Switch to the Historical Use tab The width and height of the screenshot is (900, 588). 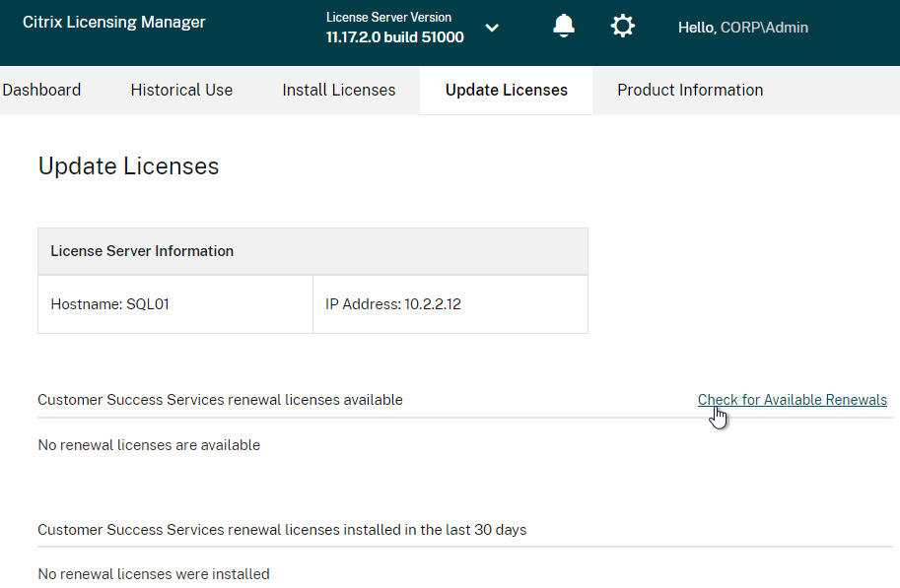coord(181,90)
